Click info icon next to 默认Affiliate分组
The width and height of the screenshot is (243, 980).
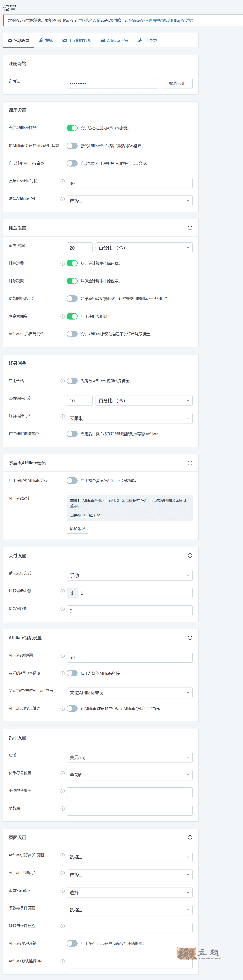point(62,199)
